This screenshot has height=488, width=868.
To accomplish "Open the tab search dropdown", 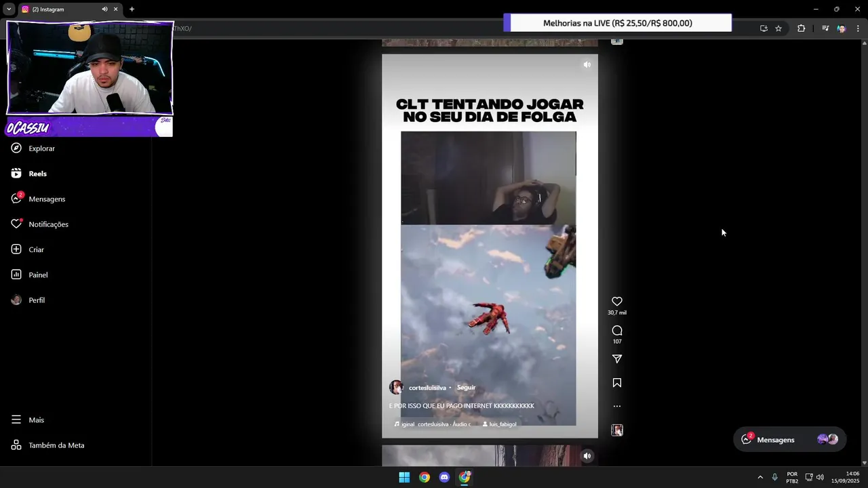I will [x=9, y=9].
